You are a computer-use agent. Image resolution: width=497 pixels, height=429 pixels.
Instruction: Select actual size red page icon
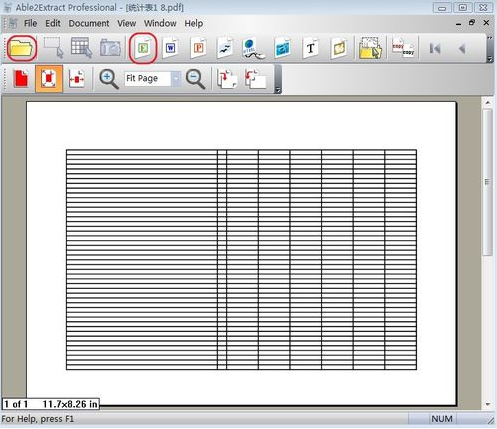pyautogui.click(x=21, y=78)
